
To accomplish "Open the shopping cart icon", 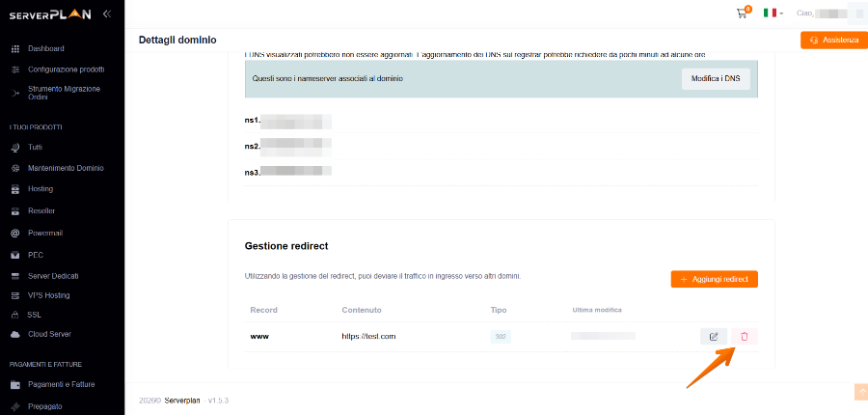I will coord(742,14).
